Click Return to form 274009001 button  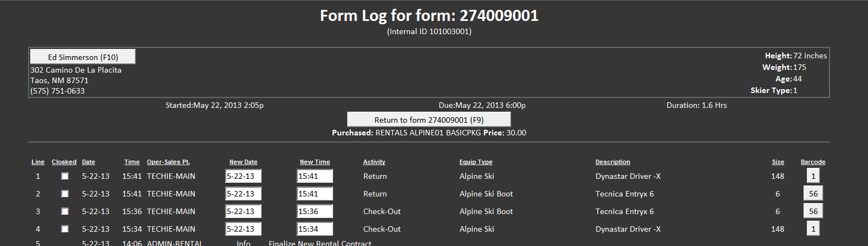coord(429,119)
